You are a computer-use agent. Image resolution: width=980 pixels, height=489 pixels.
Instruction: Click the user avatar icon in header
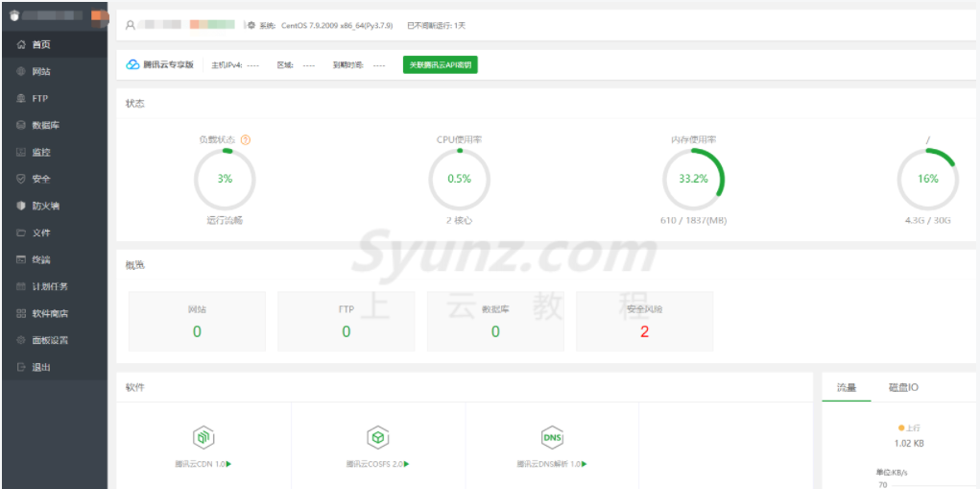click(130, 25)
